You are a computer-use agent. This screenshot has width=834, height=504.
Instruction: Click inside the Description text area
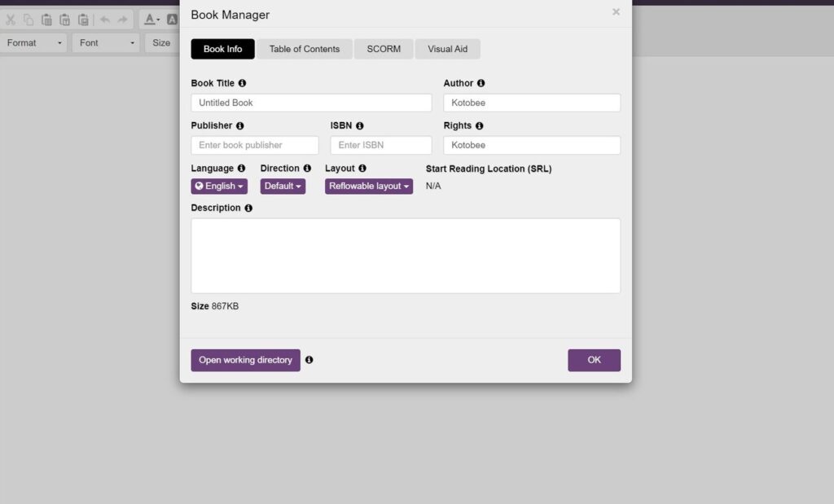(406, 254)
